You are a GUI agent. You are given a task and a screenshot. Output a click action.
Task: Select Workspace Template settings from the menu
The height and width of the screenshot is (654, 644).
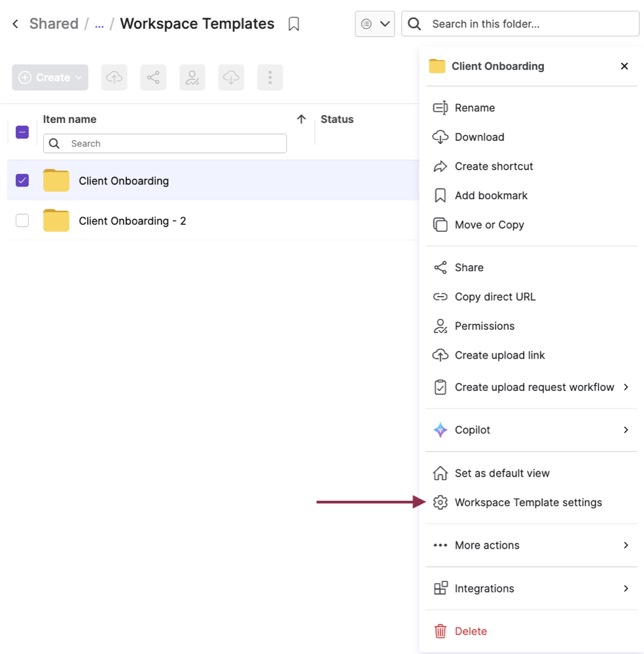tap(528, 502)
